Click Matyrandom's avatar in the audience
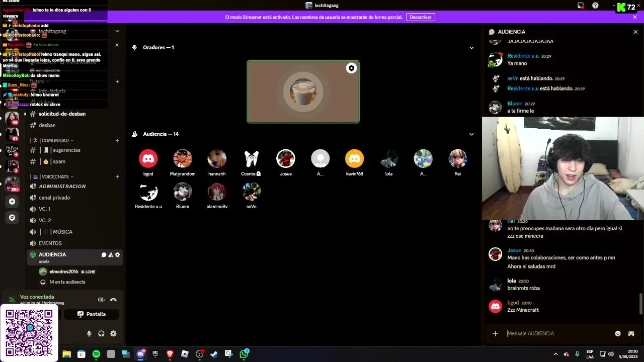644x362 pixels. pyautogui.click(x=183, y=159)
